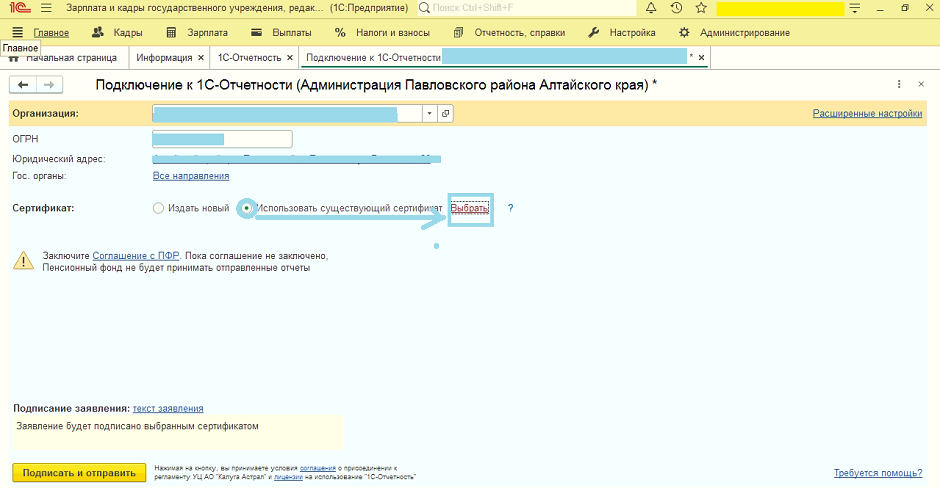Open notifications bell icon
Viewport: 940px width, 488px height.
coord(651,8)
